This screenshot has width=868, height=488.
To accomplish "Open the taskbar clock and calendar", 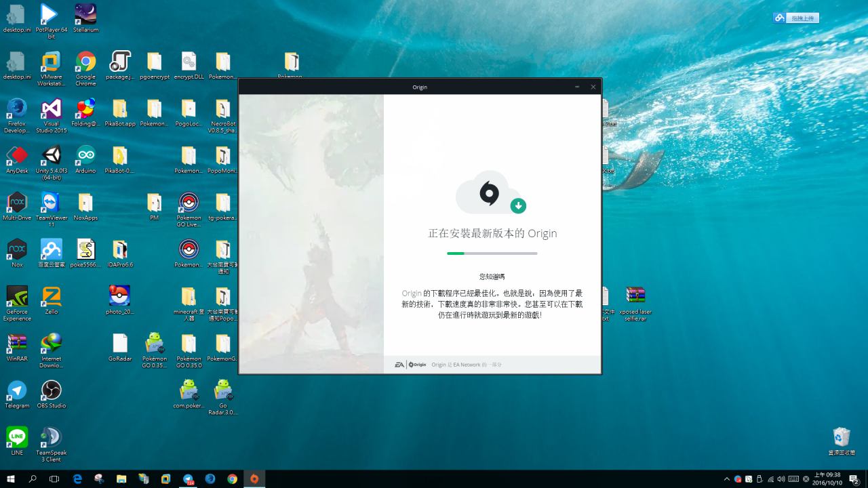I will [x=828, y=479].
